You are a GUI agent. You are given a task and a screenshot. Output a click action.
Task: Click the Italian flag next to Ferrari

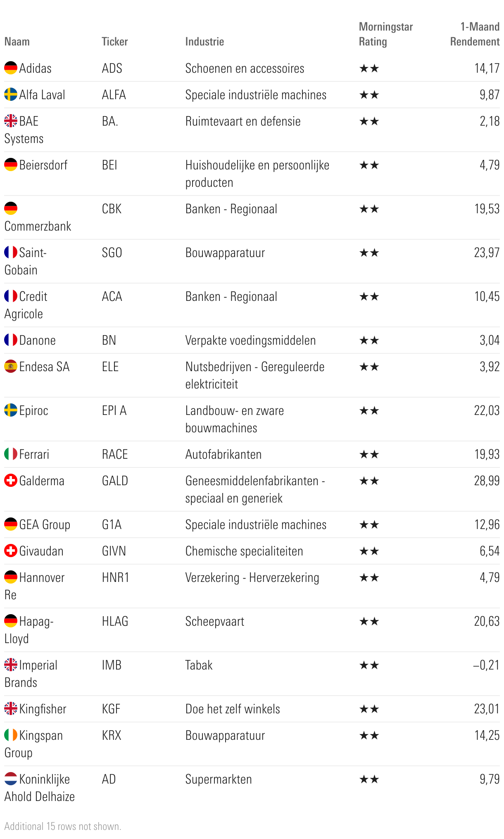(11, 454)
